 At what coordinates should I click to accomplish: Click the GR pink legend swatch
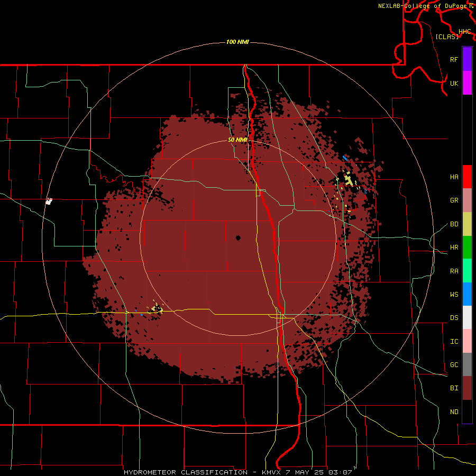point(467,200)
